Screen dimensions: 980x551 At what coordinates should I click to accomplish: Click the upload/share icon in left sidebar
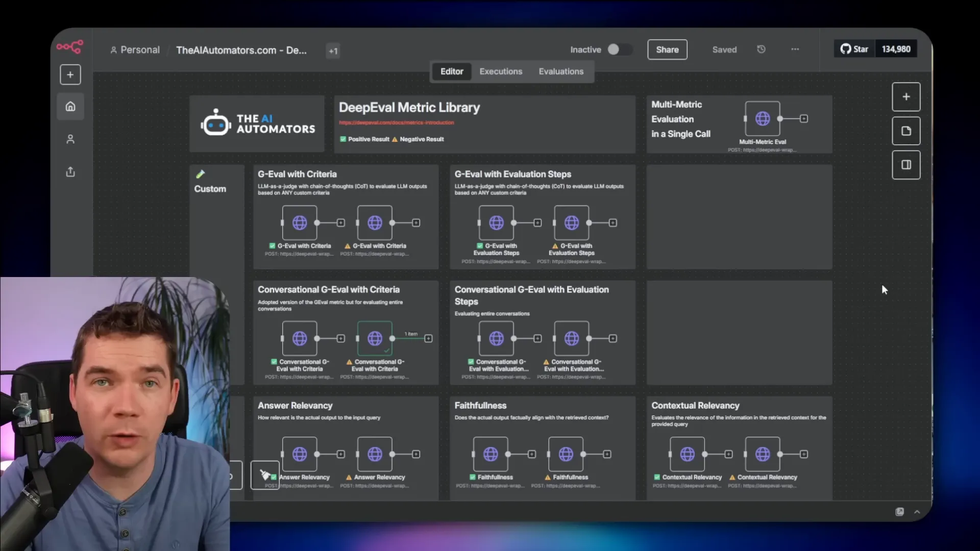click(70, 171)
